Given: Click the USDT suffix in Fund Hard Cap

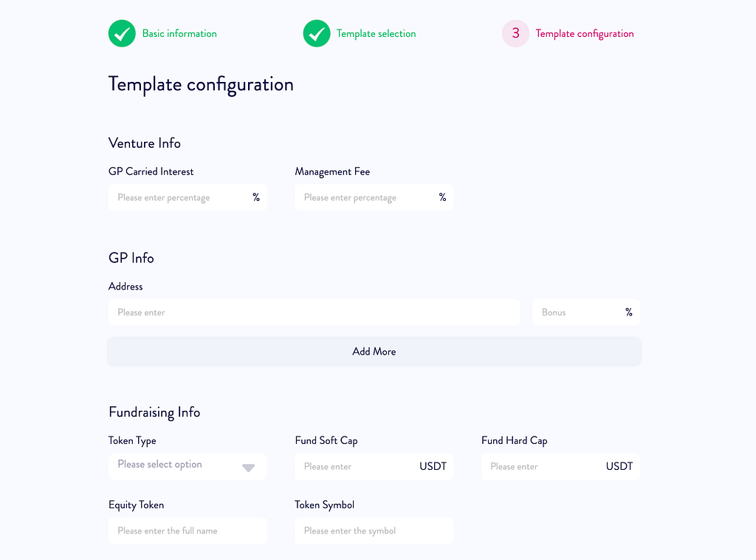Looking at the screenshot, I should click(x=619, y=466).
